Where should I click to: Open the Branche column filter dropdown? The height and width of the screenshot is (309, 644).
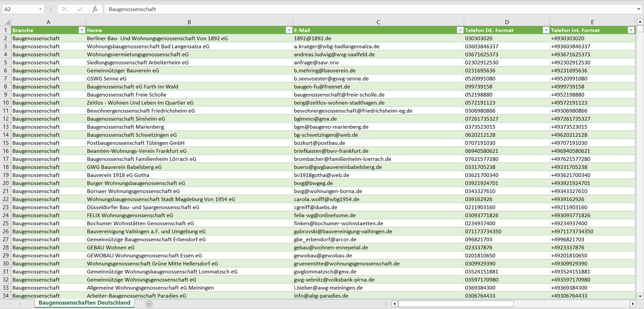[x=82, y=30]
